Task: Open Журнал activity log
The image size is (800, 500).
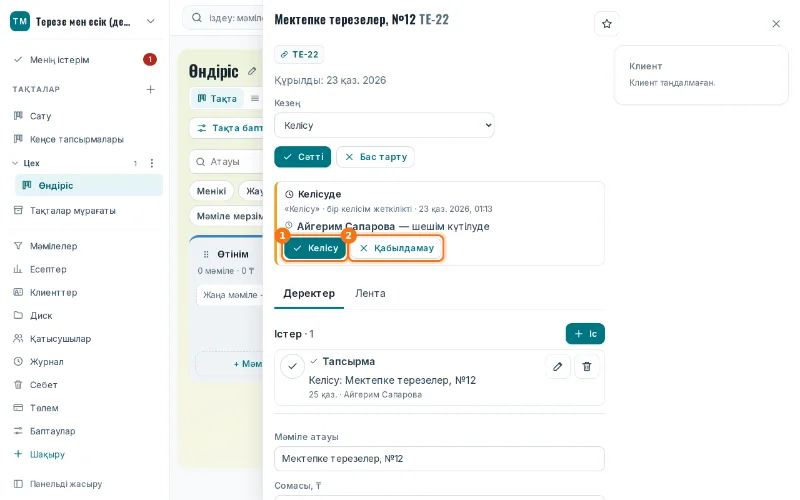Action: tap(87, 362)
